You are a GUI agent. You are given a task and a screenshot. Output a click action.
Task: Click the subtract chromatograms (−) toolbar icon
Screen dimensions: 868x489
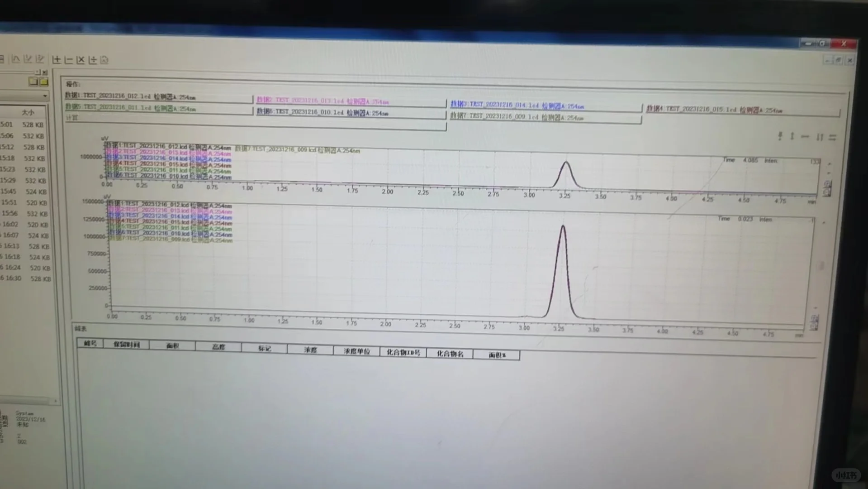69,60
